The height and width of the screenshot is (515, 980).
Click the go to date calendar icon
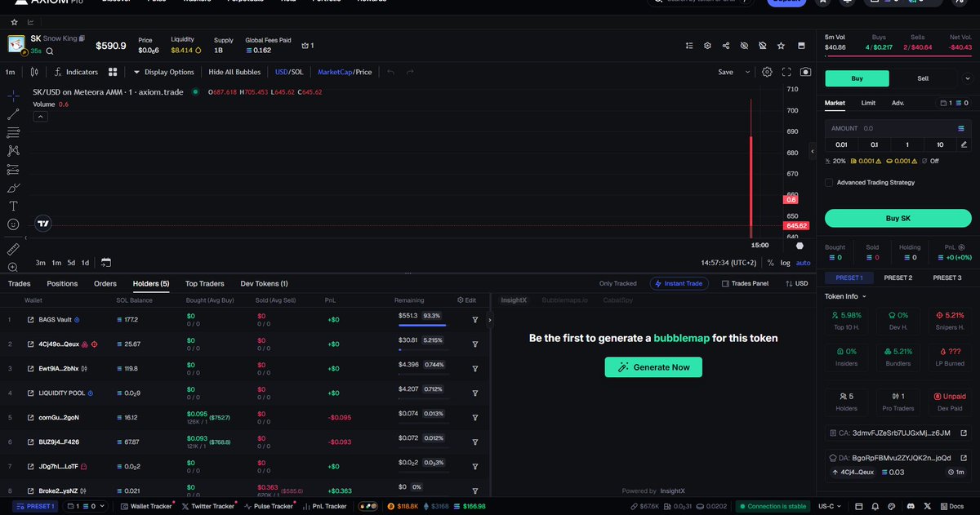coord(106,263)
